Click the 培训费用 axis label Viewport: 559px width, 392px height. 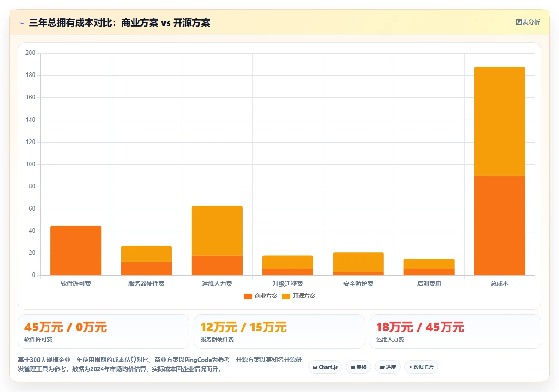pos(429,283)
